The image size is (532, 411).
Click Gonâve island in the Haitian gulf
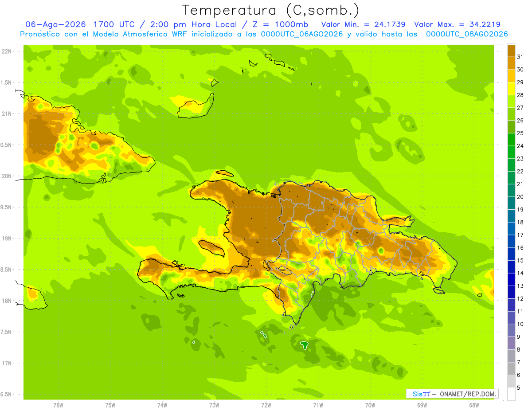(x=211, y=247)
